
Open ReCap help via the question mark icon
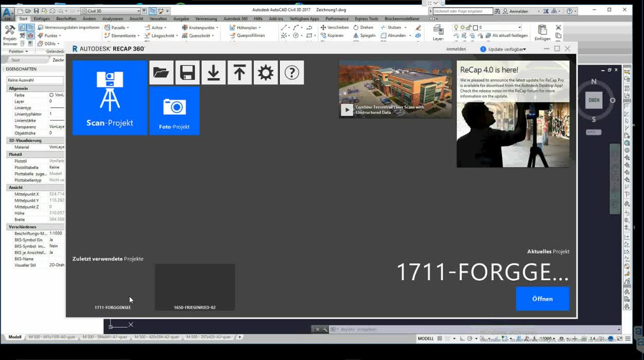tap(292, 73)
